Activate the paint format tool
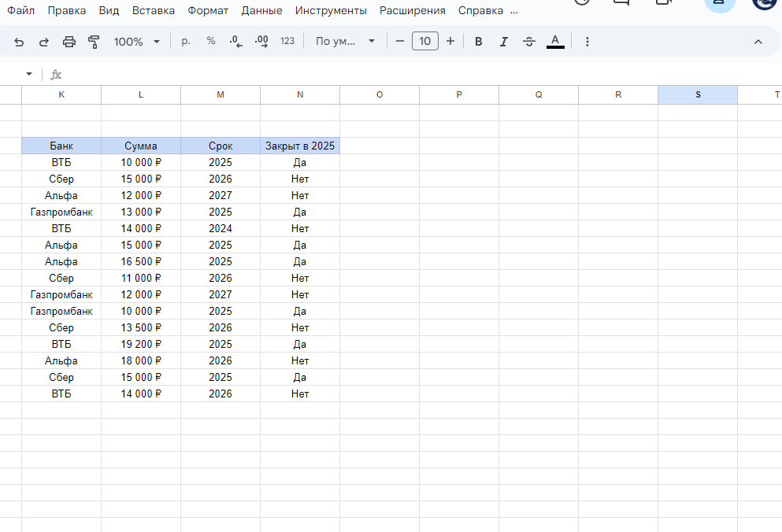Image resolution: width=782 pixels, height=532 pixels. click(x=94, y=42)
